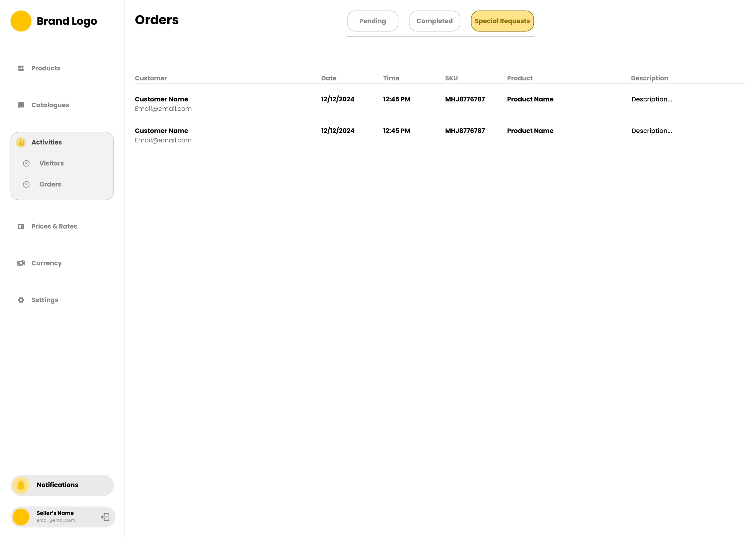
Task: Switch to the Completed orders tab
Action: (x=434, y=21)
